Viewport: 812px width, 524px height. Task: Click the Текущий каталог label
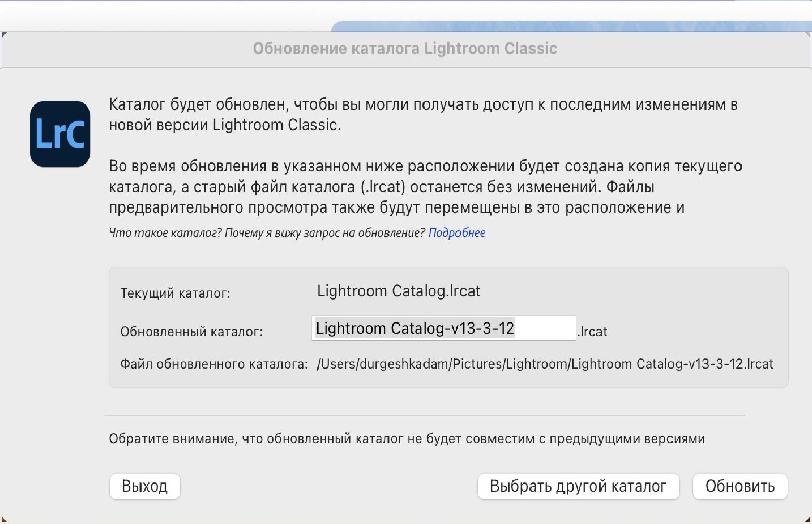point(175,293)
